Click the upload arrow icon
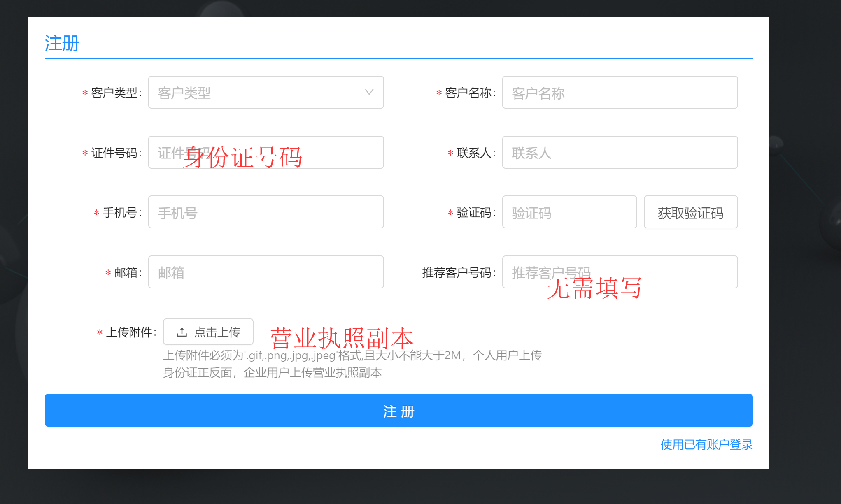This screenshot has height=504, width=841. coord(182,332)
